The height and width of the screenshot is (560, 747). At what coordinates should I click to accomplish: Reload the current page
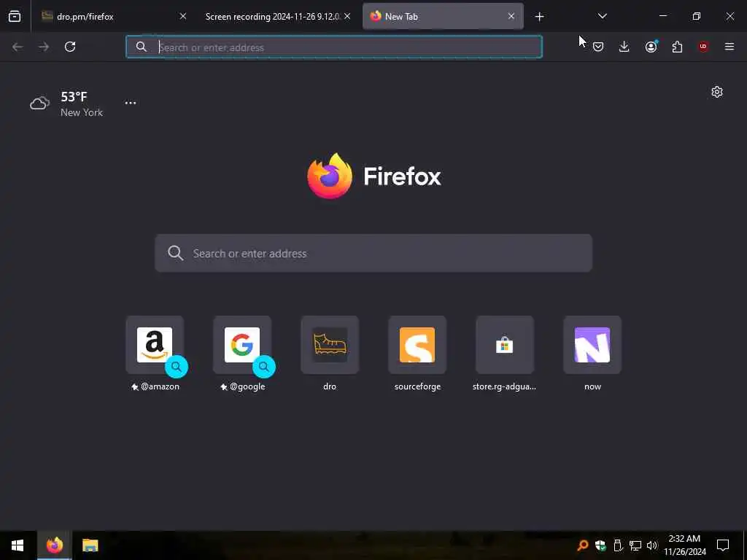(70, 47)
